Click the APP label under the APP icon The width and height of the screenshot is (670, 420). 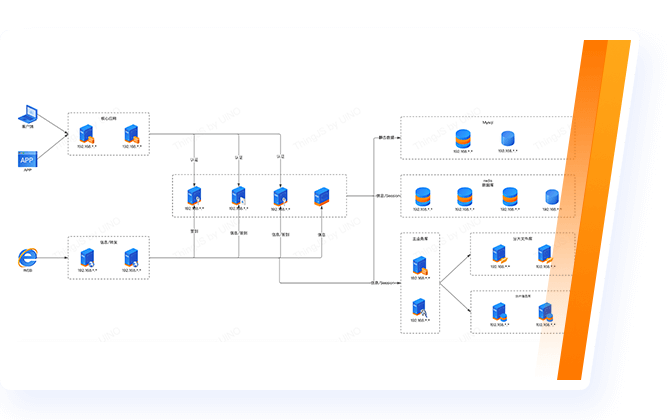(28, 170)
